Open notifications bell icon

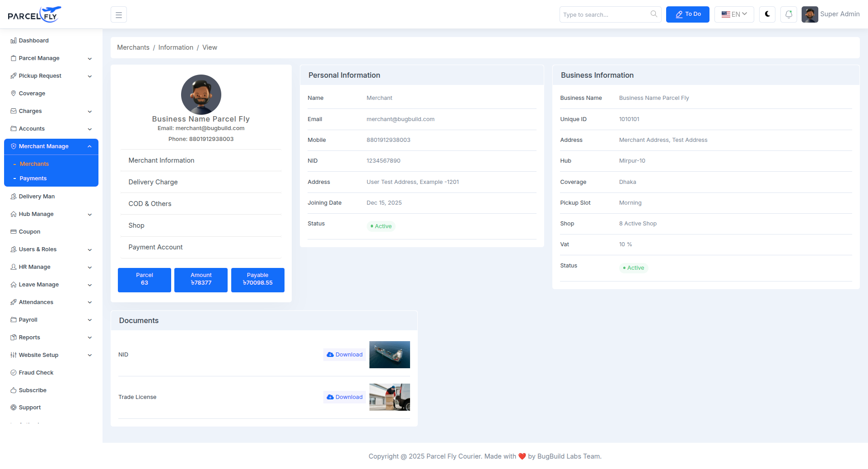coord(789,14)
